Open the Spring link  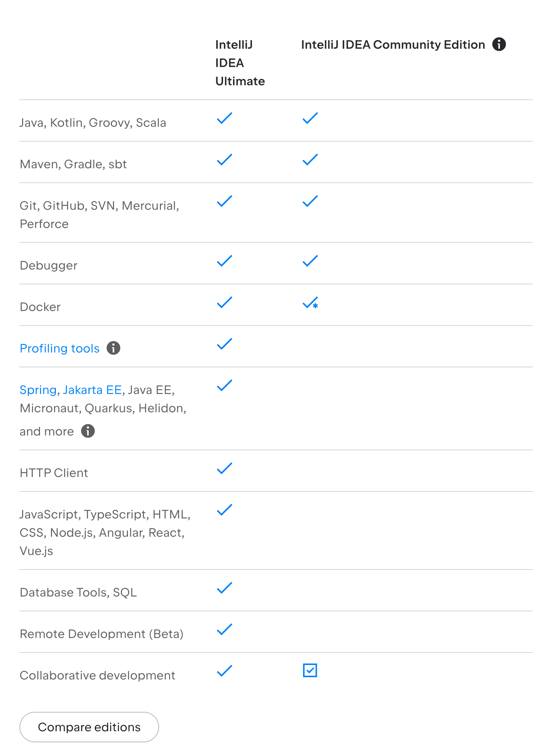pyautogui.click(x=38, y=390)
